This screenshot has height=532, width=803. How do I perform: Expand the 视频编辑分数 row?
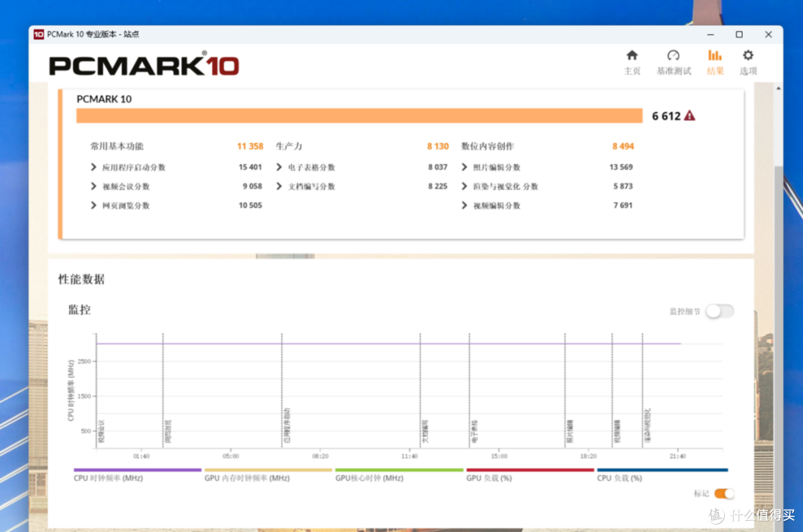tap(465, 205)
